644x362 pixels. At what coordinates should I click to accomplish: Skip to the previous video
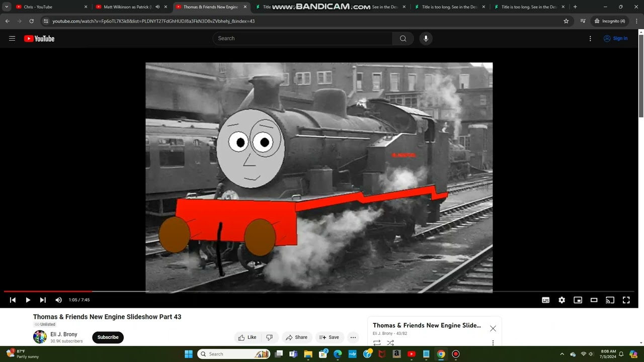13,300
